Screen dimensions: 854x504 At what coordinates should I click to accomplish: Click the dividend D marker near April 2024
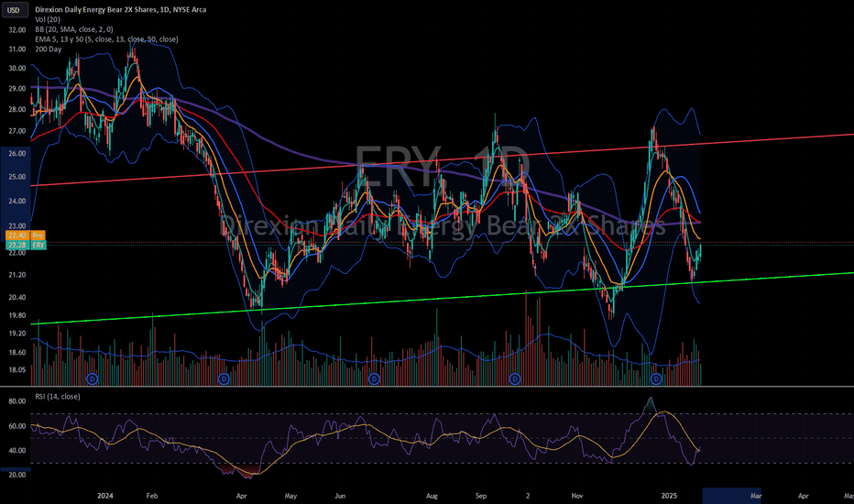(224, 378)
